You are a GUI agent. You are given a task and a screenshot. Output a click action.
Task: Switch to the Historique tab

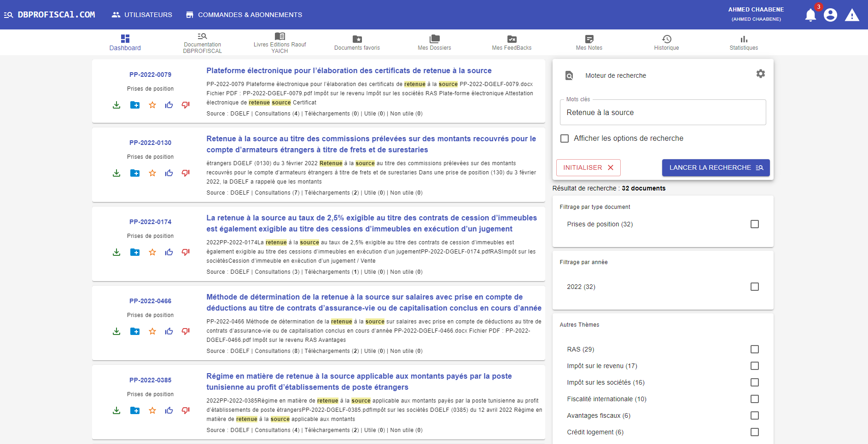[x=666, y=42]
